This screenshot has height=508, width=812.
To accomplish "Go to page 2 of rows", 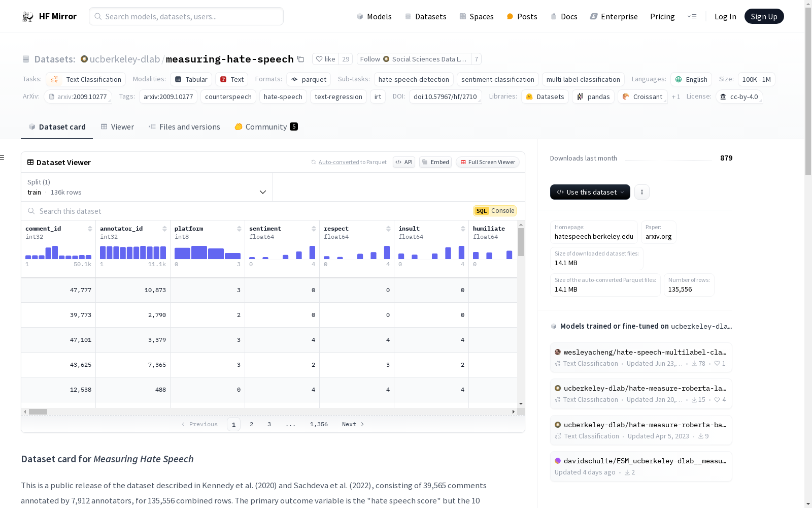I will pos(251,424).
